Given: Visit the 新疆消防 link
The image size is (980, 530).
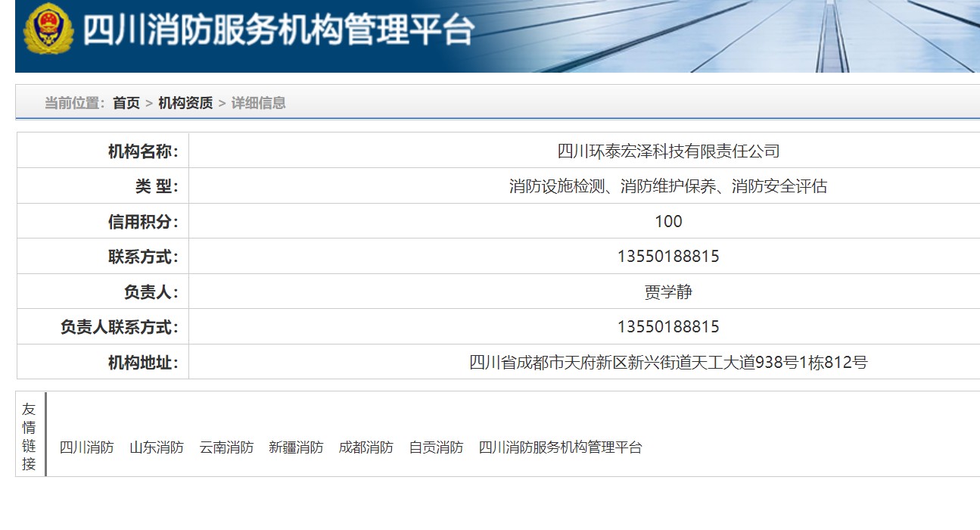Looking at the screenshot, I should click(x=296, y=447).
